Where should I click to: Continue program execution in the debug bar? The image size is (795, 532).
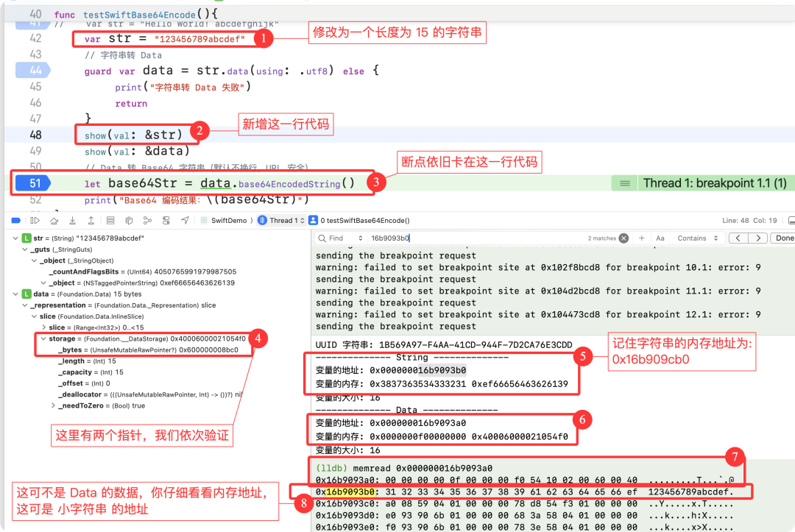[33, 221]
